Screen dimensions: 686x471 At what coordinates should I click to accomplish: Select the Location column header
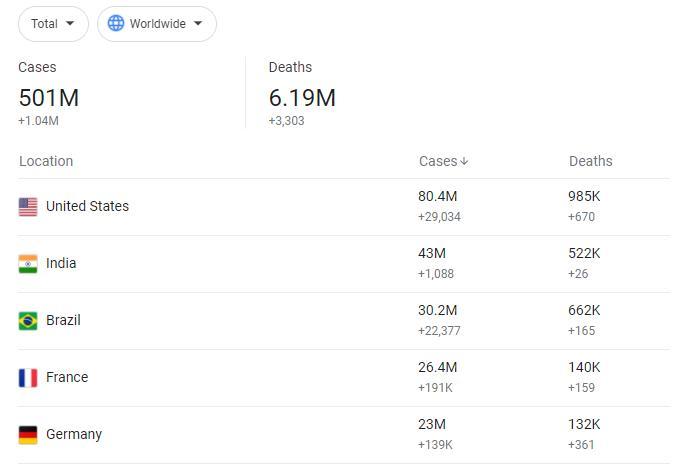46,161
